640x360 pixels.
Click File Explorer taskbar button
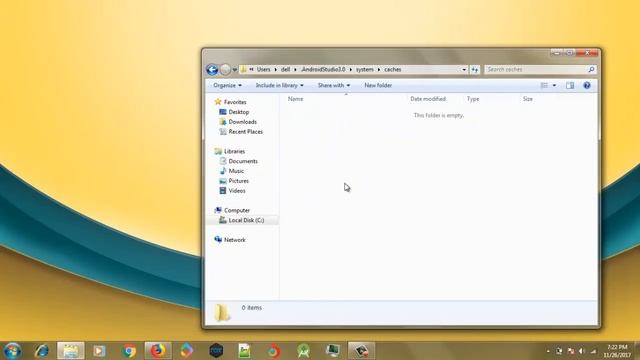(x=71, y=351)
